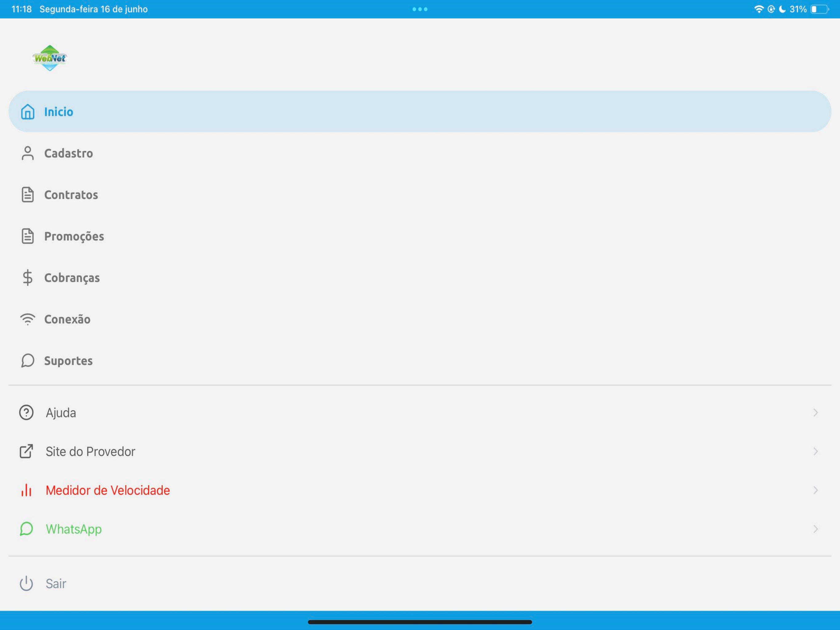
Task: Log out with Sair
Action: pyautogui.click(x=420, y=583)
